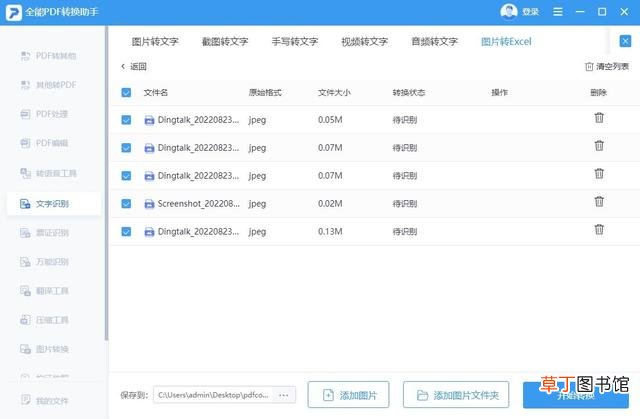
Task: Click the sidebar vertical scrollbar
Action: (x=107, y=184)
